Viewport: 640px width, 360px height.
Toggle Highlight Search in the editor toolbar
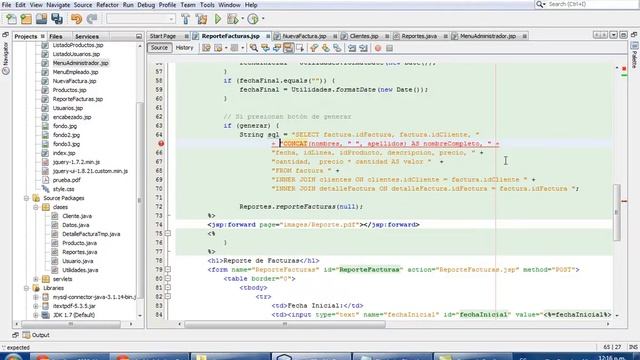click(288, 48)
